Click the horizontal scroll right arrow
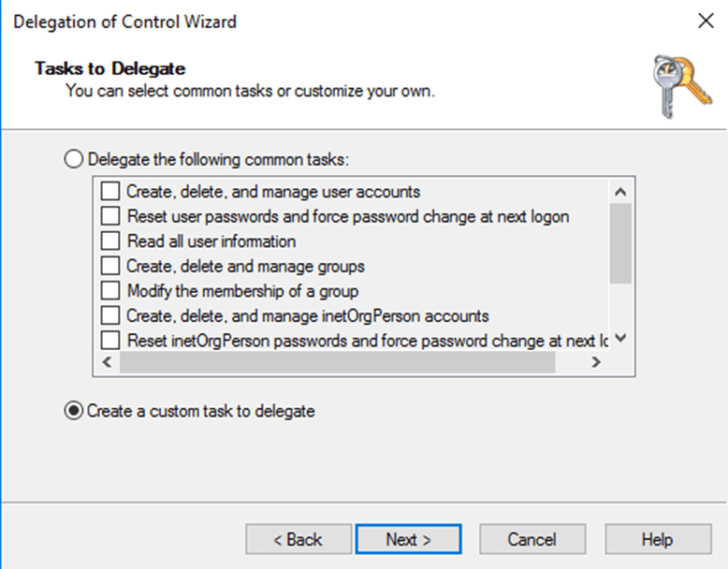 (x=596, y=362)
